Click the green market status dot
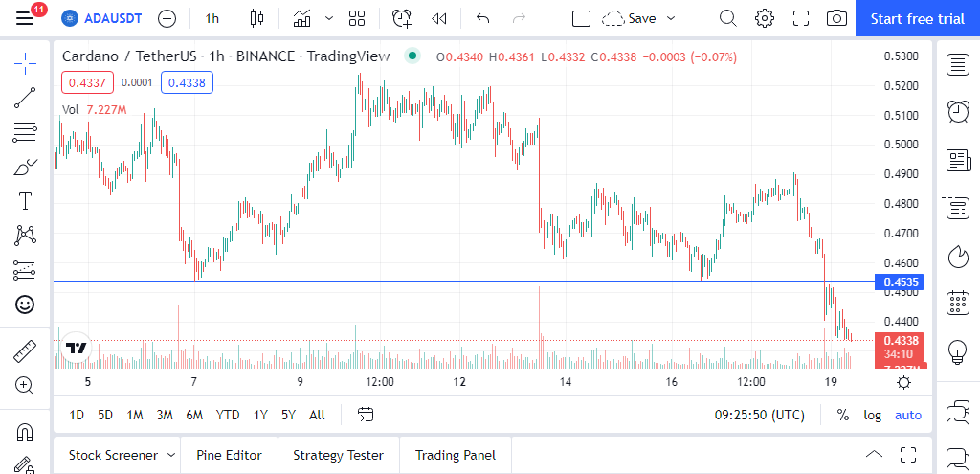980x474 pixels. [x=412, y=56]
